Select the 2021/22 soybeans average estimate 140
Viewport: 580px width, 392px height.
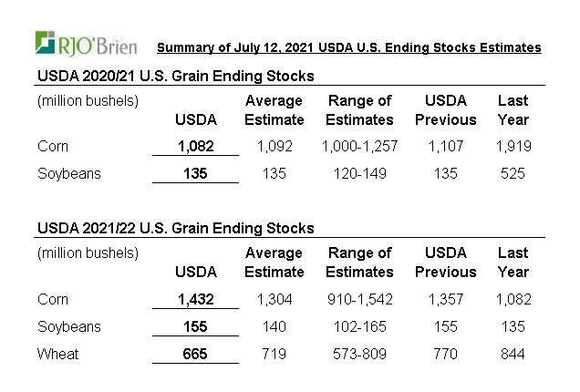(x=274, y=326)
